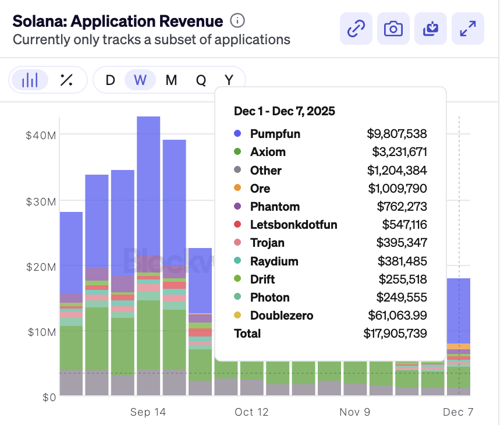Download chart data icon
The height and width of the screenshot is (425, 504).
click(431, 29)
